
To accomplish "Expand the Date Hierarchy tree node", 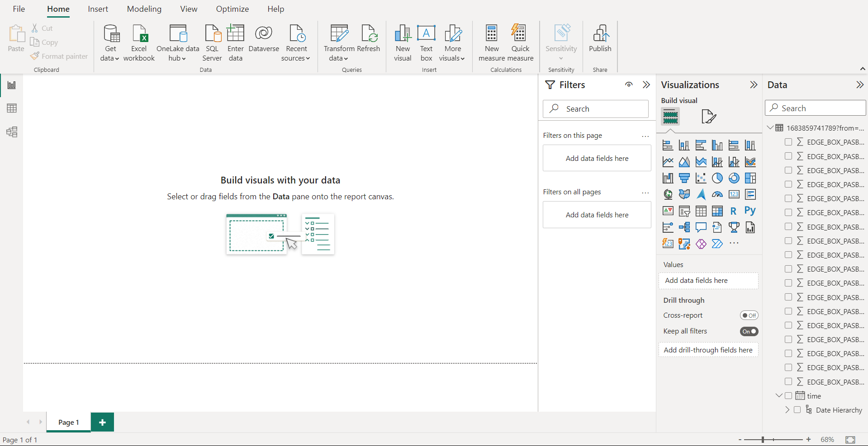I will click(787, 410).
